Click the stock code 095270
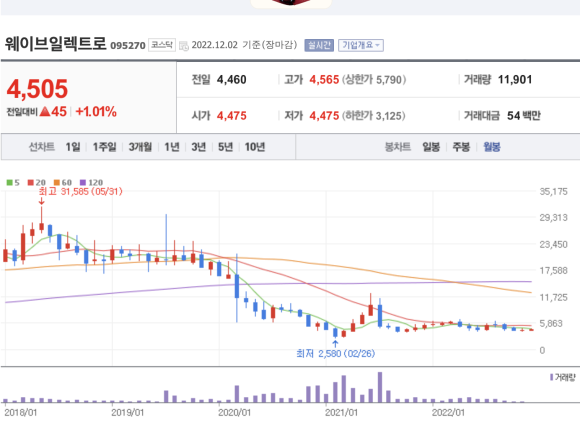The image size is (580, 423). click(x=128, y=45)
